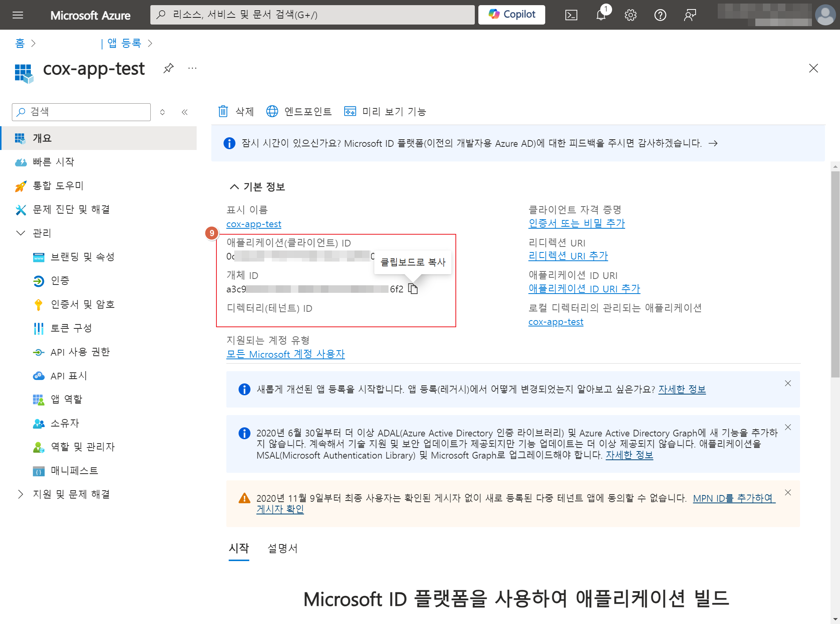This screenshot has width=840, height=624.
Task: Go to 홈 breadcrumb
Action: click(x=20, y=43)
